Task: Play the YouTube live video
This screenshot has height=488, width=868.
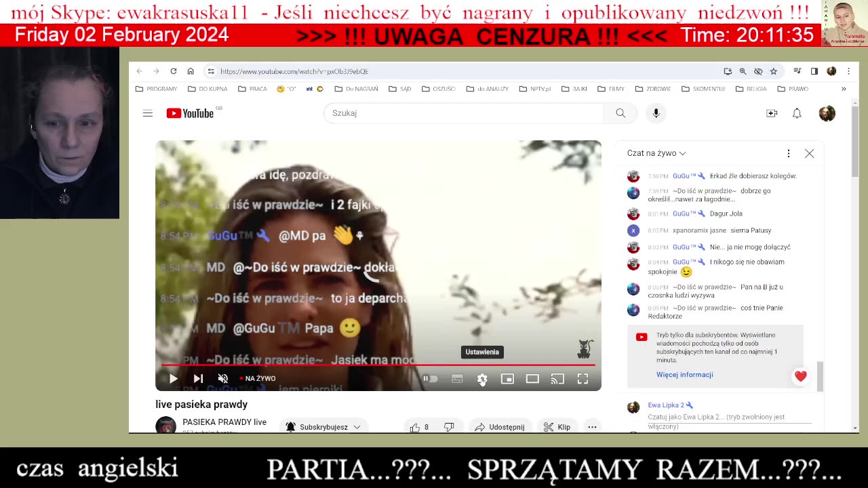Action: point(173,379)
